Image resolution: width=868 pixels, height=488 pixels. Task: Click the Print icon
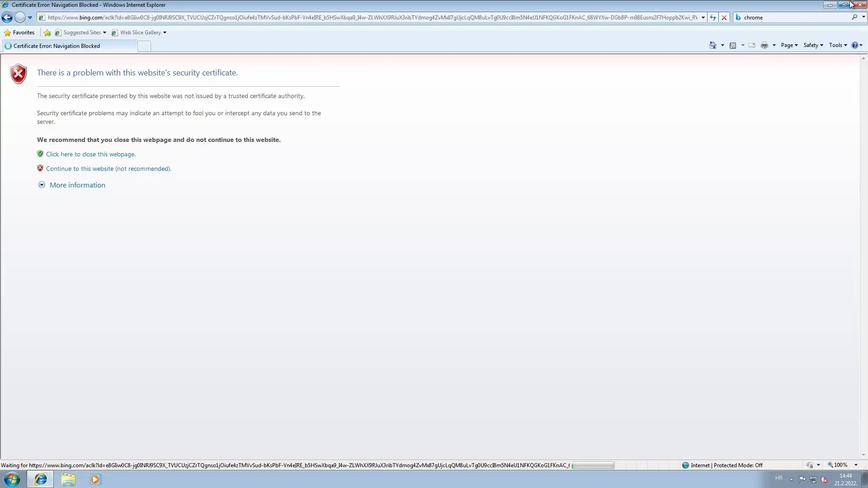tap(764, 45)
